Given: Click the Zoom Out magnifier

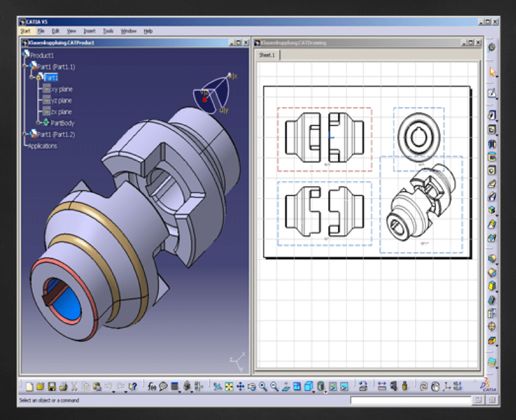Looking at the screenshot, I should [274, 387].
